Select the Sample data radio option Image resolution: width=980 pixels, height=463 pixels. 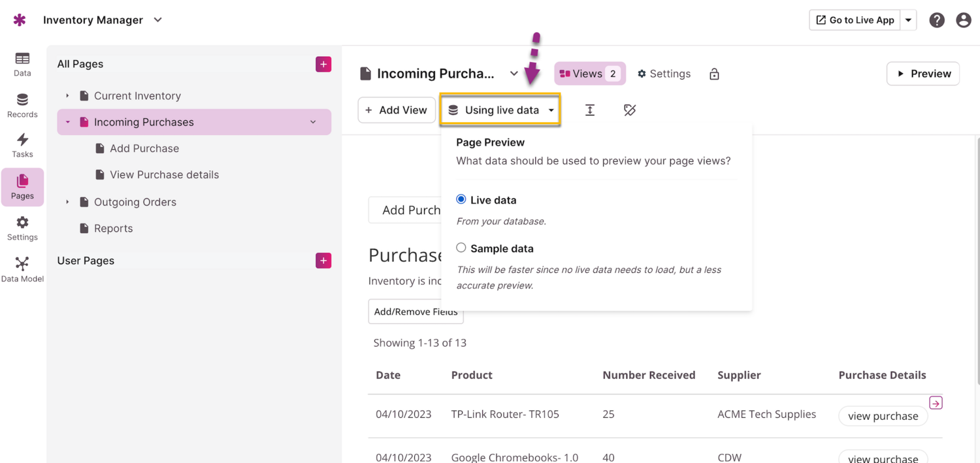[x=461, y=247]
